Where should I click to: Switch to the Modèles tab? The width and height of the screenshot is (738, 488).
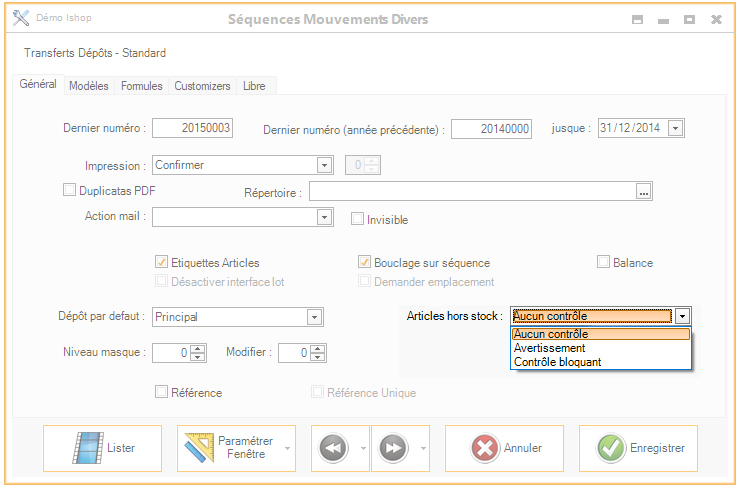[x=89, y=86]
